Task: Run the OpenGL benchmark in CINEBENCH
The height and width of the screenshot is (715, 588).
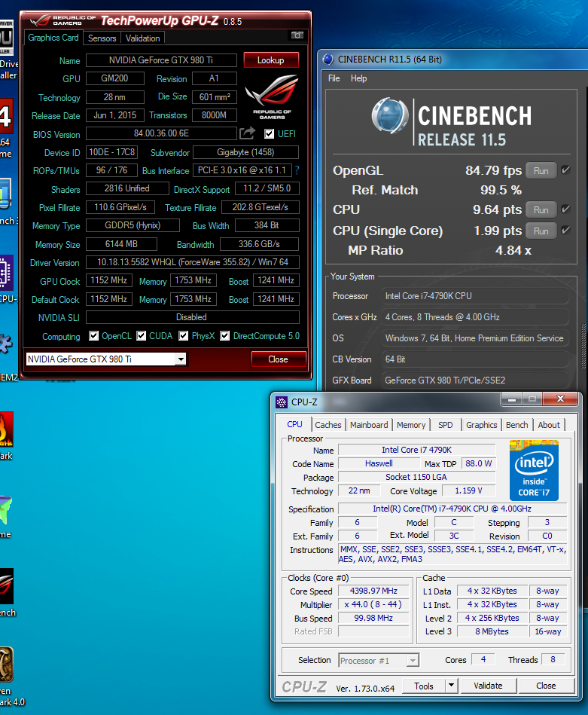Action: [x=541, y=170]
